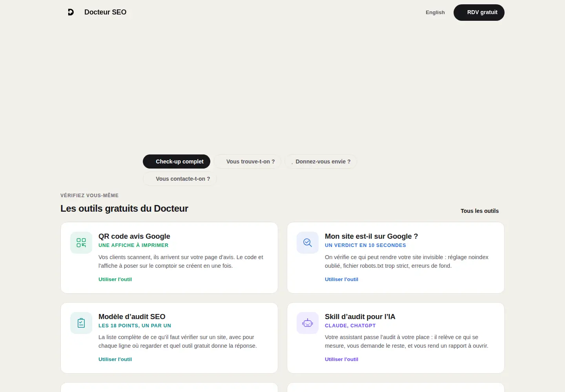The height and width of the screenshot is (392, 565).
Task: Click the LES 18 POINTS, UN PAR UN label
Action: coord(135,326)
